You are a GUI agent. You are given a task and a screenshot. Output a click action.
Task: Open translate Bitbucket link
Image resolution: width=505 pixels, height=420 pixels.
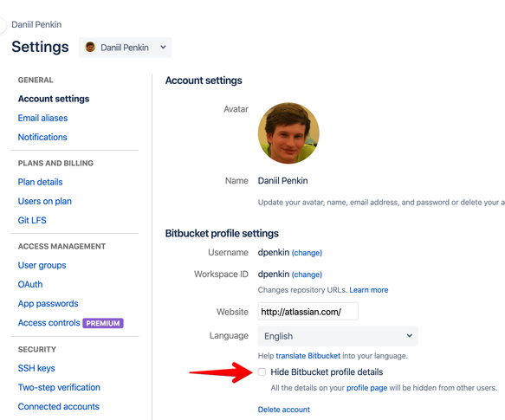pyautogui.click(x=308, y=356)
